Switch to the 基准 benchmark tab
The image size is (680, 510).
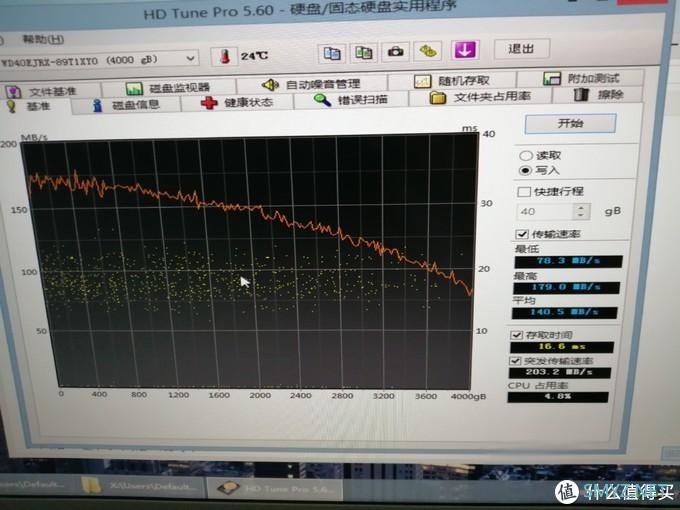[x=36, y=106]
